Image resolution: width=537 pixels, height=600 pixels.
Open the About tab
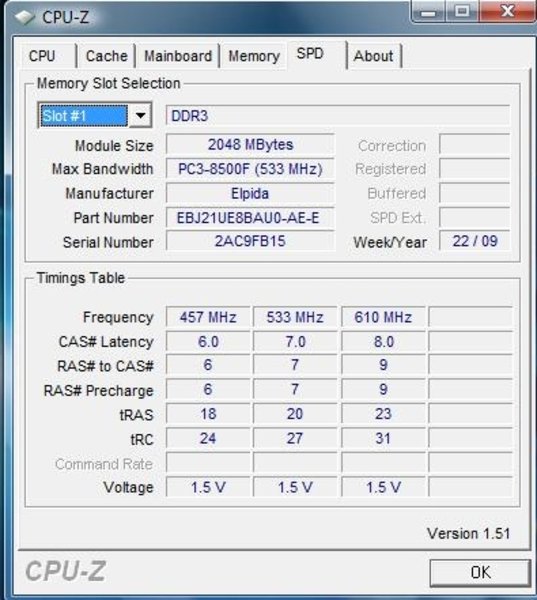374,56
